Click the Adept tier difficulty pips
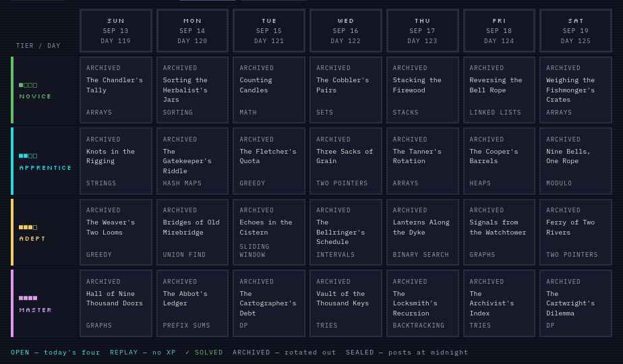 click(28, 227)
